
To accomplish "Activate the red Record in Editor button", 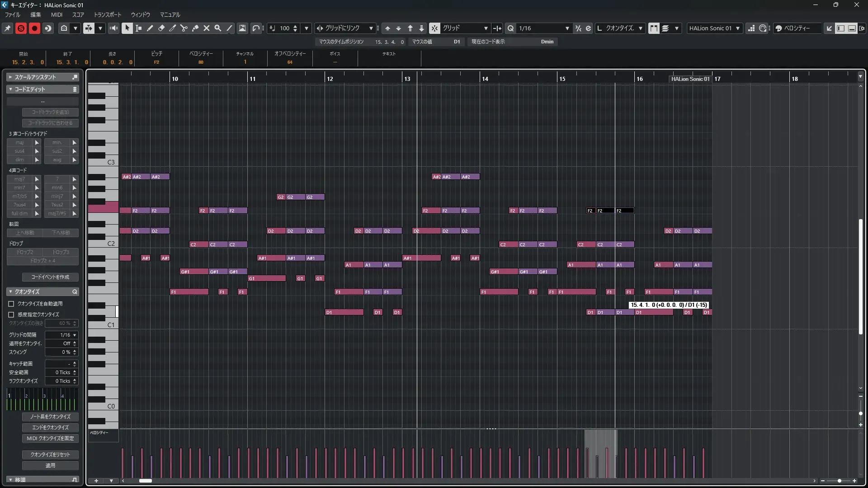I will [34, 28].
